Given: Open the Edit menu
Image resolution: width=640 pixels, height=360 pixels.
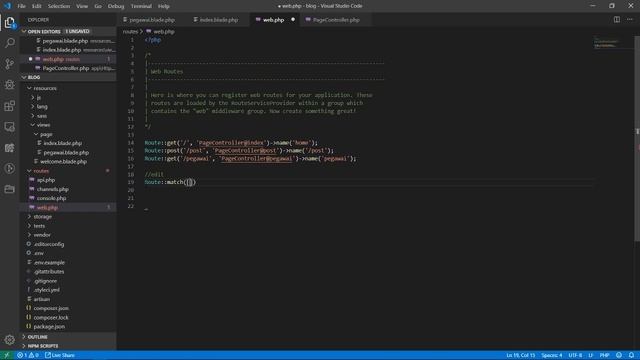Looking at the screenshot, I should click(37, 6).
